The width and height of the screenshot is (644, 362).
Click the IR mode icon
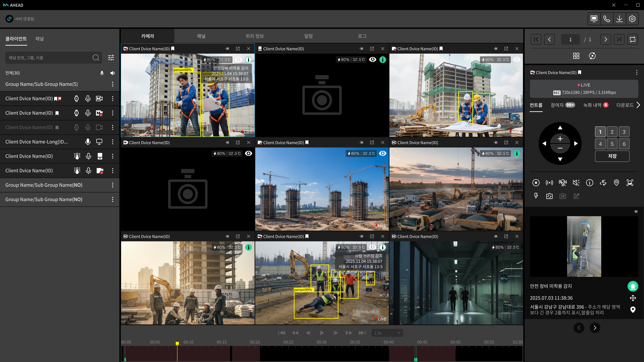[x=562, y=196]
